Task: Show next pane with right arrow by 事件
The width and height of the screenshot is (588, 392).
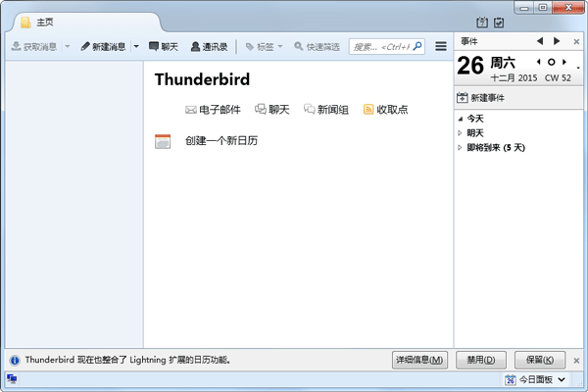Action: (x=557, y=41)
